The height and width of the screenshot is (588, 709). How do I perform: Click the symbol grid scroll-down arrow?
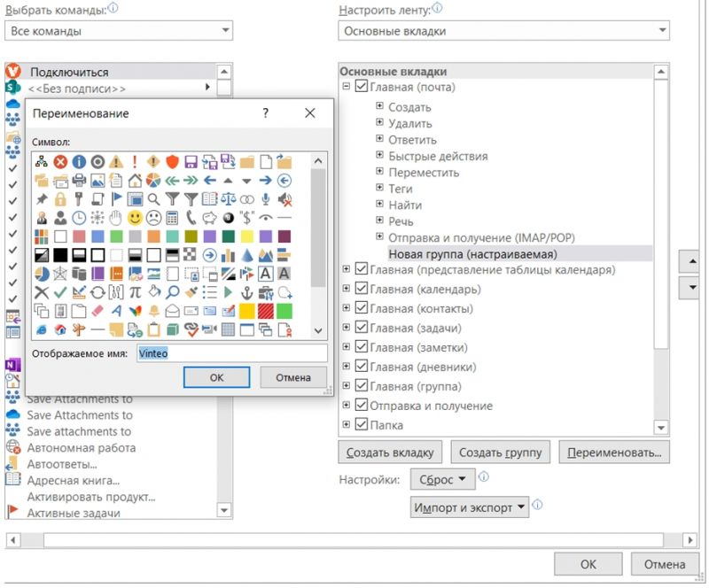318,331
